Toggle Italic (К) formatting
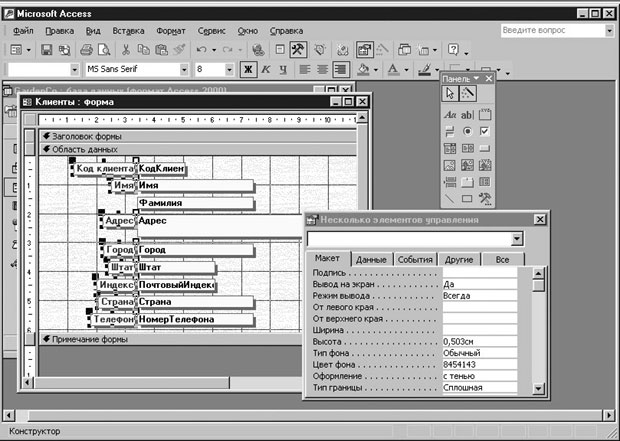This screenshot has height=441, width=620. [266, 70]
